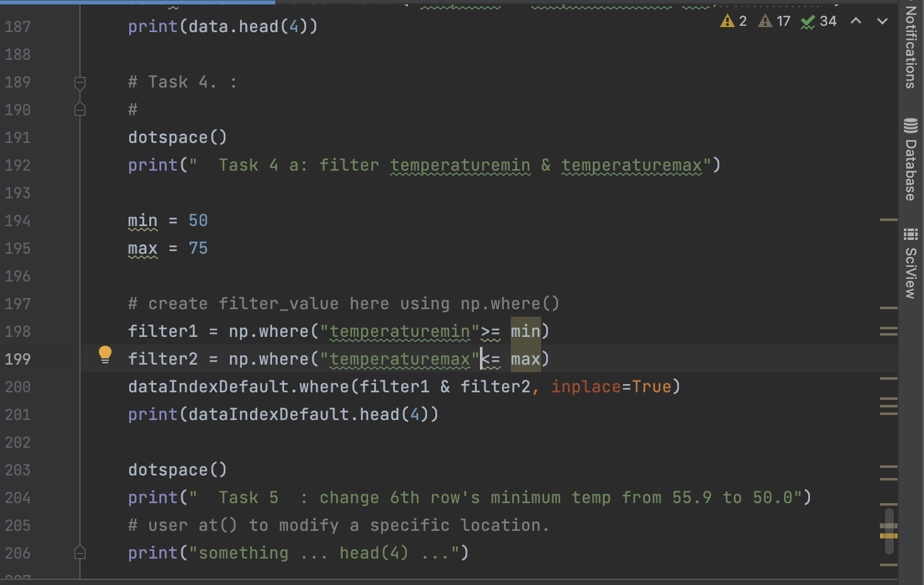Click the value 50 on line 194

tap(198, 220)
